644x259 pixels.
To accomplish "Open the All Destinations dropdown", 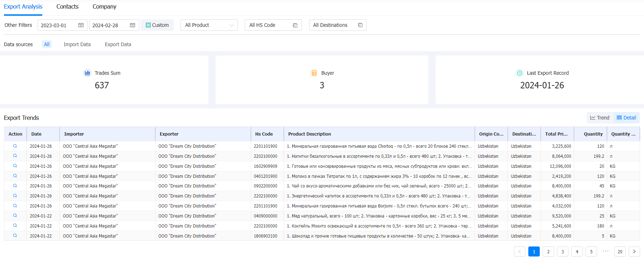I will [333, 25].
